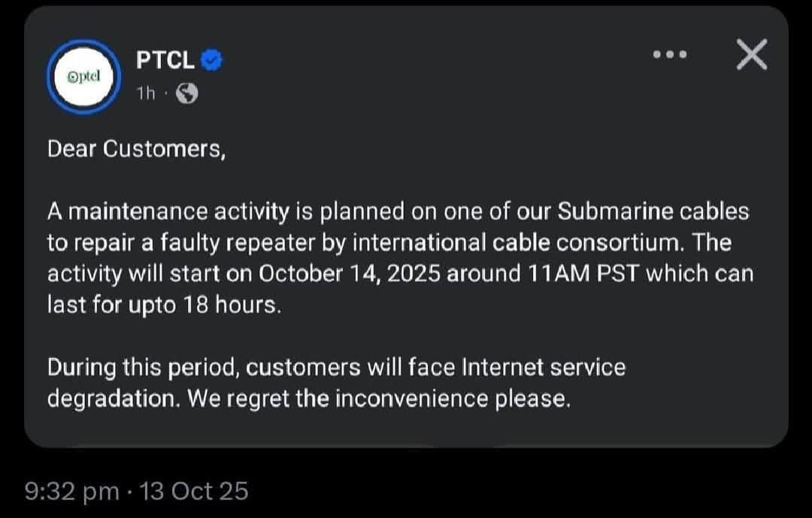Viewport: 812px width, 518px height.
Task: Click the 'Submarine cables' phrase
Action: [653, 212]
